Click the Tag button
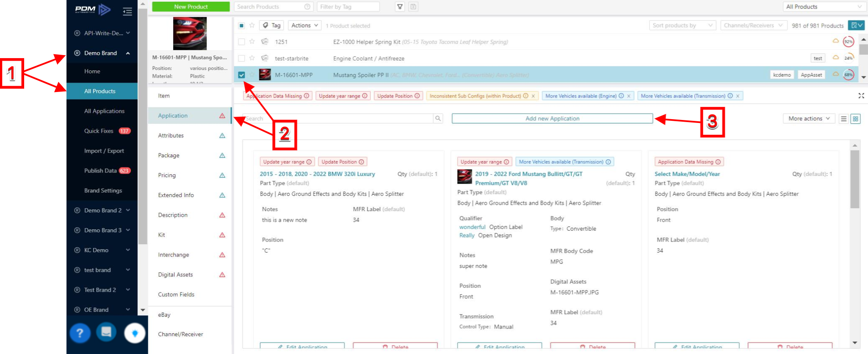The width and height of the screenshot is (868, 354). (x=271, y=25)
